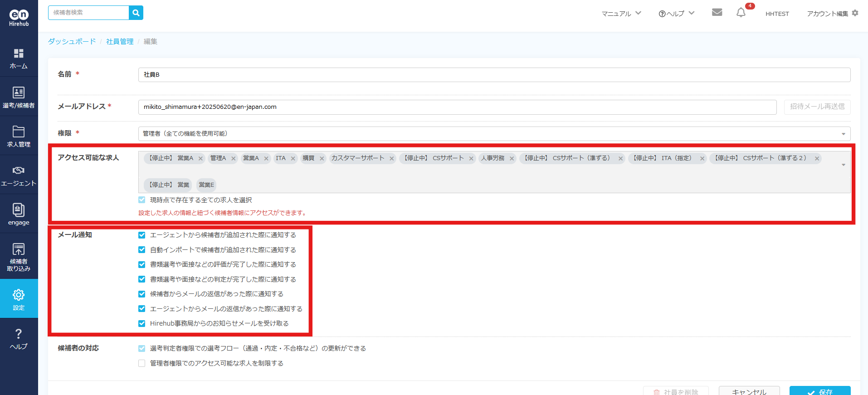Enable 管理者権限でのアクセス可能な求人を制限する checkbox

click(x=142, y=363)
